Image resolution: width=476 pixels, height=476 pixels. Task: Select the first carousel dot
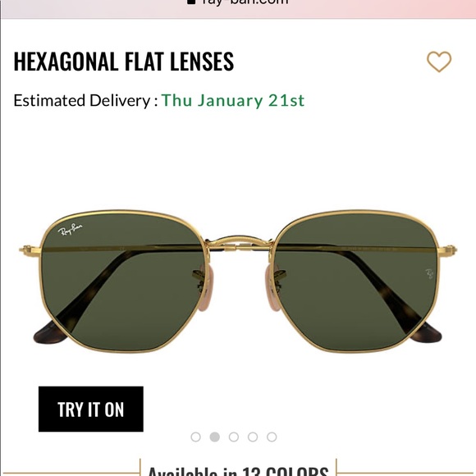tap(196, 437)
